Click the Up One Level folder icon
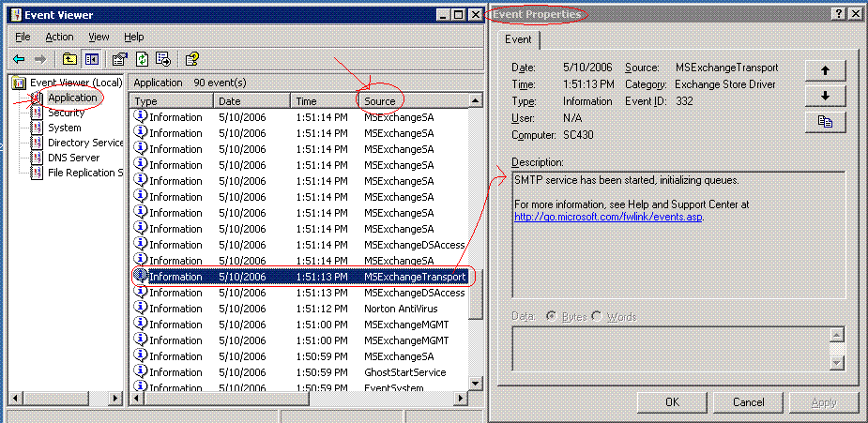868x423 pixels. (x=70, y=58)
